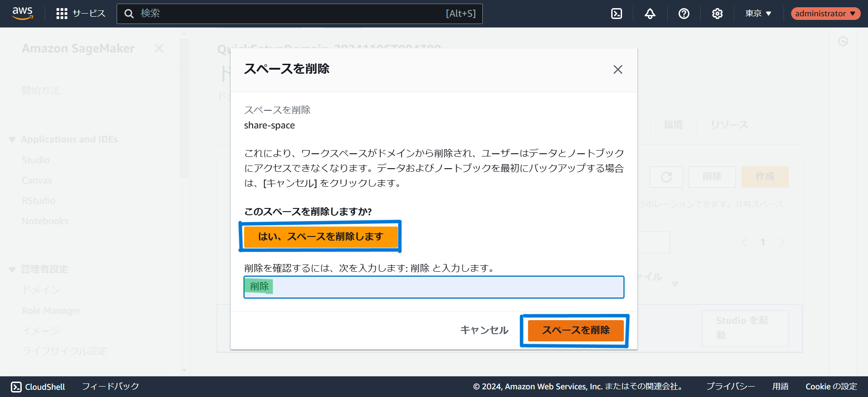Click the AWS logo home icon

coord(23,13)
